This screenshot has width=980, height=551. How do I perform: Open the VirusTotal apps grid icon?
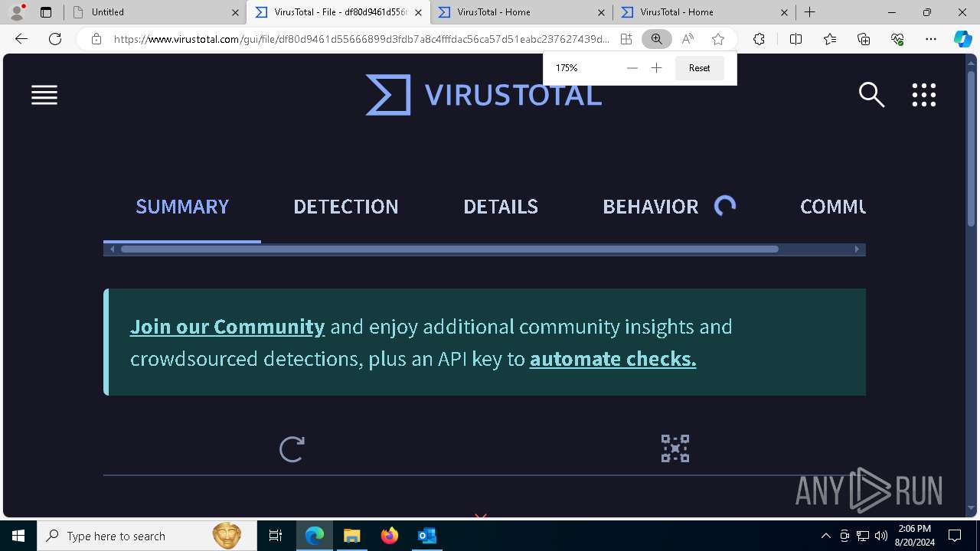(924, 95)
